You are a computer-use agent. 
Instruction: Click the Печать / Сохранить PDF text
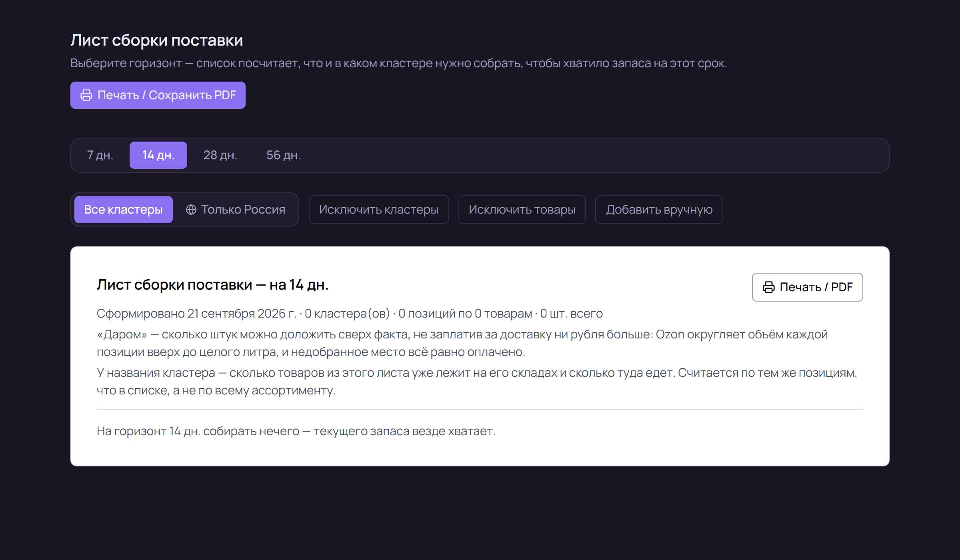point(167,95)
